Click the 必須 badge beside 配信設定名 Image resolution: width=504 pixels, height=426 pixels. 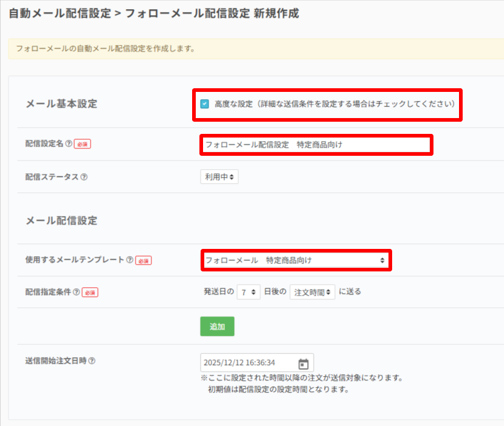pos(83,144)
